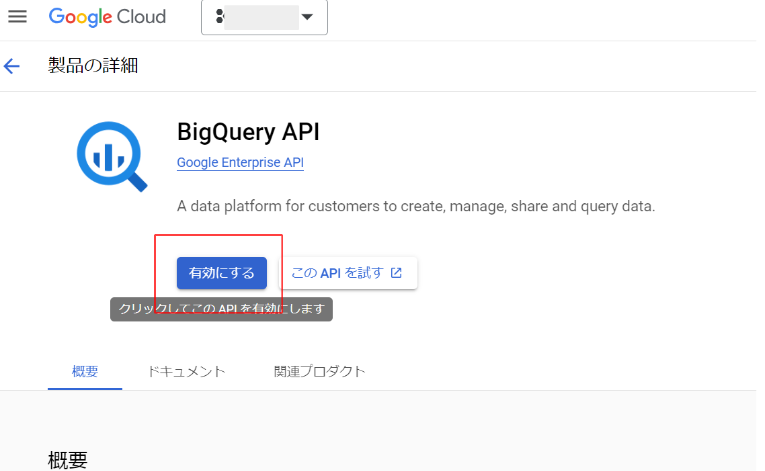Click the この API を試す button
Image resolution: width=765 pixels, height=471 pixels.
[347, 273]
